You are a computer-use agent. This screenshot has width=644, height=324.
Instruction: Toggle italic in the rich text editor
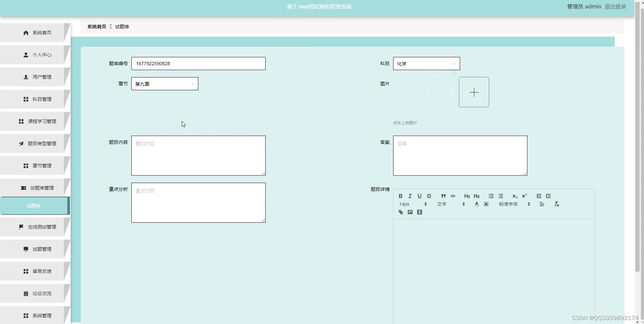pos(410,196)
